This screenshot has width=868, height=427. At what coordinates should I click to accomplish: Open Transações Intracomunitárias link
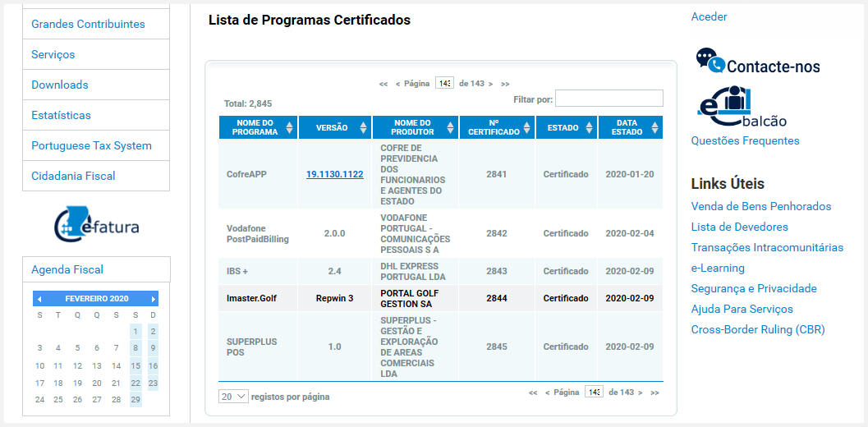coord(767,247)
